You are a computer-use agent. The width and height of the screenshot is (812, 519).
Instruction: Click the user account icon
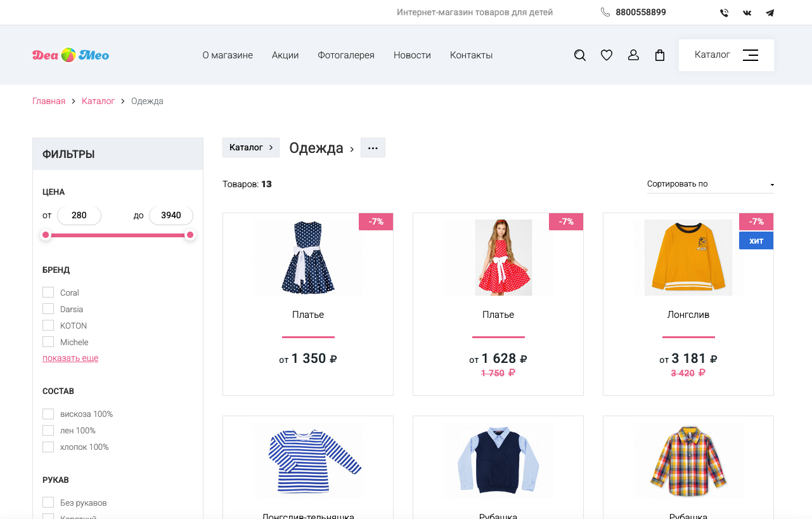633,55
